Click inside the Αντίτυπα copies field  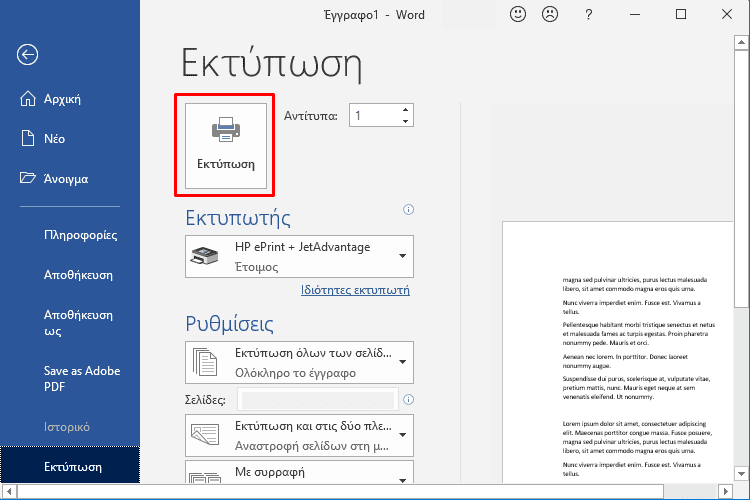click(375, 115)
